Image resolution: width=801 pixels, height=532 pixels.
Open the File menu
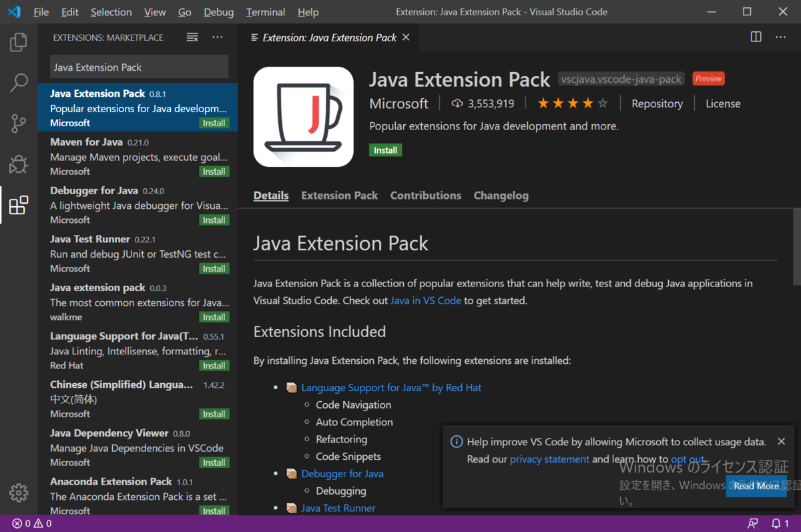click(x=41, y=12)
